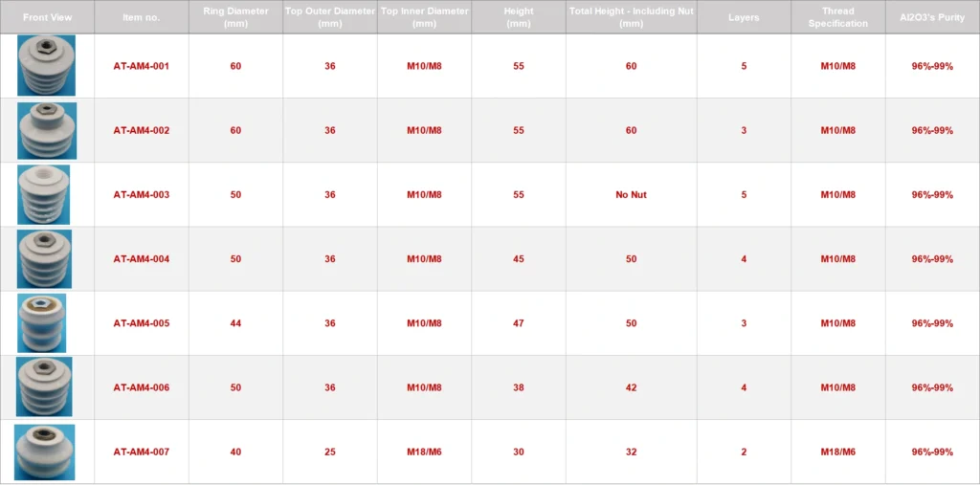Click the Layers column header
The height and width of the screenshot is (485, 980).
[x=744, y=17]
